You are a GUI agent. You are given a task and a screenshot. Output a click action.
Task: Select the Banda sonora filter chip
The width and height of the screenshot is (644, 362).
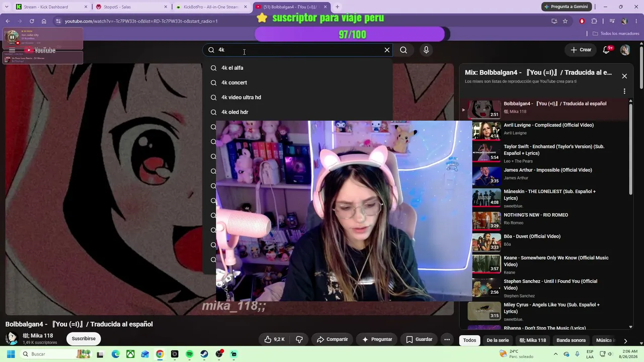[x=571, y=340]
